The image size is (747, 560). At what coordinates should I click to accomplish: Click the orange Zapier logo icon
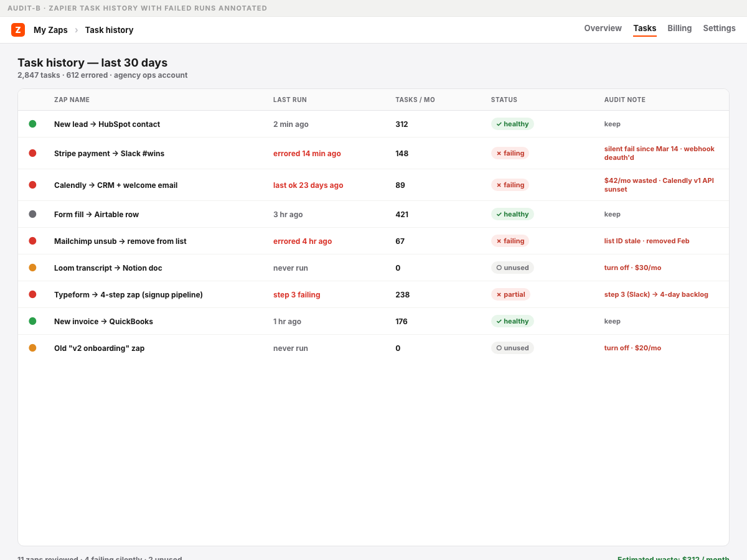click(x=18, y=30)
